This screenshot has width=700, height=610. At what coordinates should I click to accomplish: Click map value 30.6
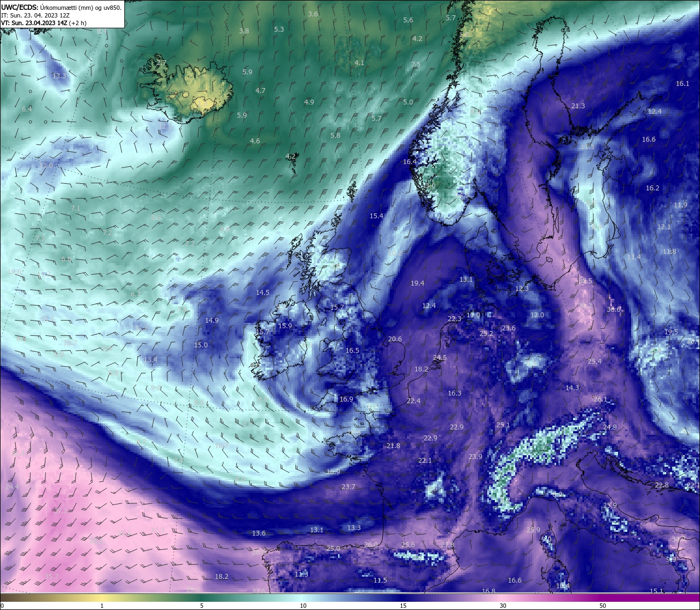pos(614,309)
